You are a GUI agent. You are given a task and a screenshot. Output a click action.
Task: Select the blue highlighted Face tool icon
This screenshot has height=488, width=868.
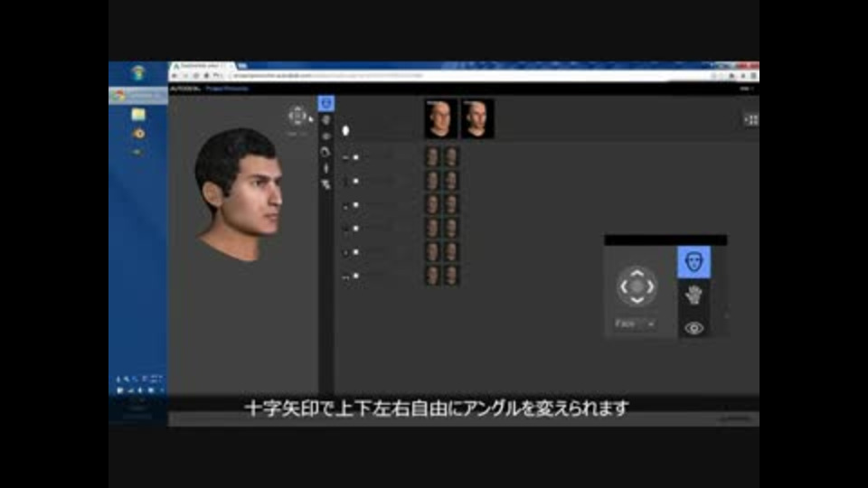[326, 103]
